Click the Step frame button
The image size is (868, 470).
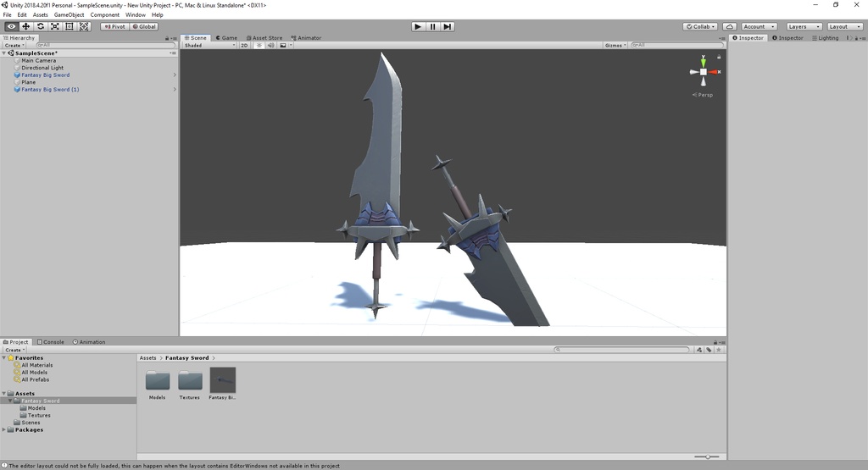point(448,26)
